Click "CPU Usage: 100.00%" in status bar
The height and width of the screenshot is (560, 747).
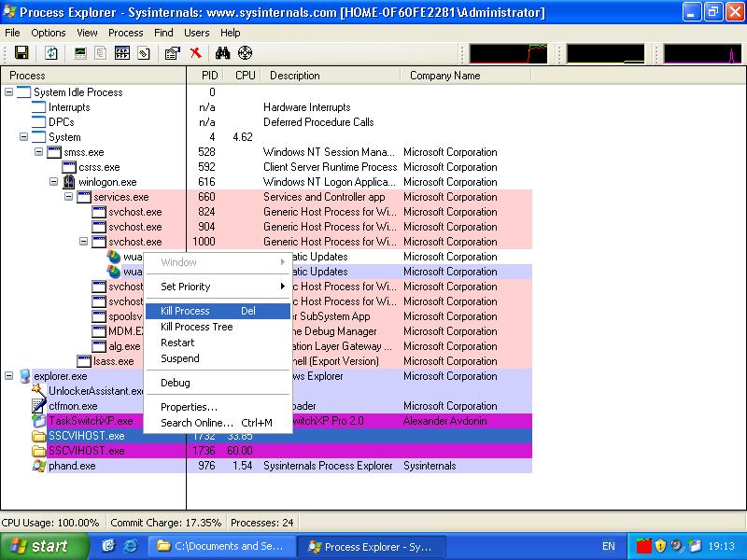[x=50, y=523]
